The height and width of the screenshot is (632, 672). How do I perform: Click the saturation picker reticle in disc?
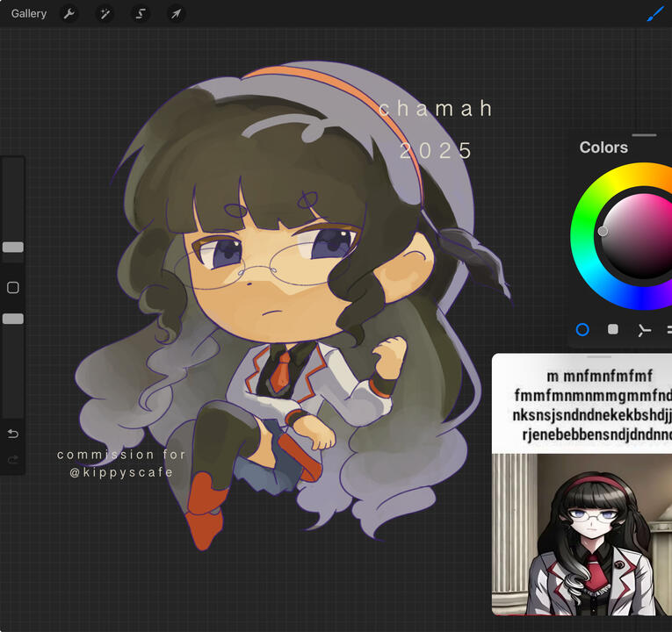603,232
